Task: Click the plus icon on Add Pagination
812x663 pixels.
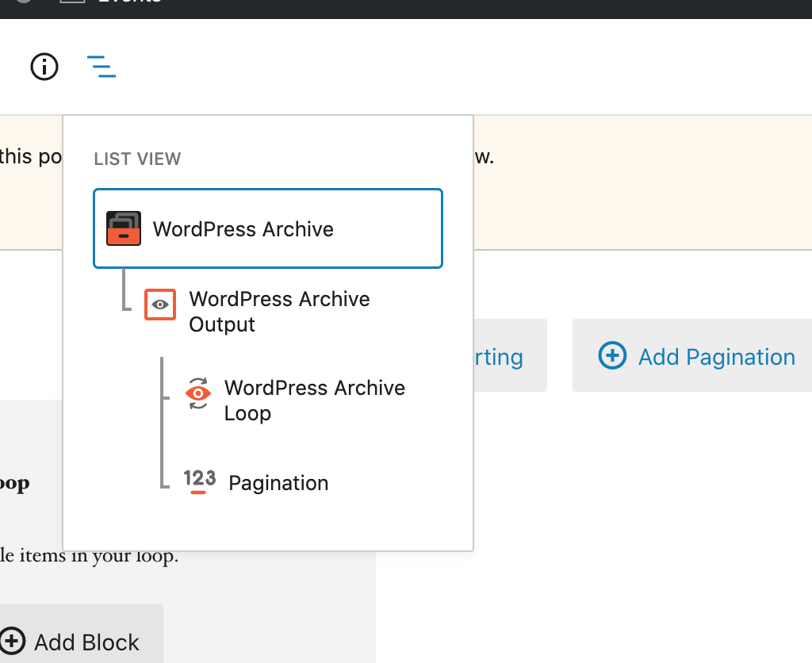Action: (612, 355)
